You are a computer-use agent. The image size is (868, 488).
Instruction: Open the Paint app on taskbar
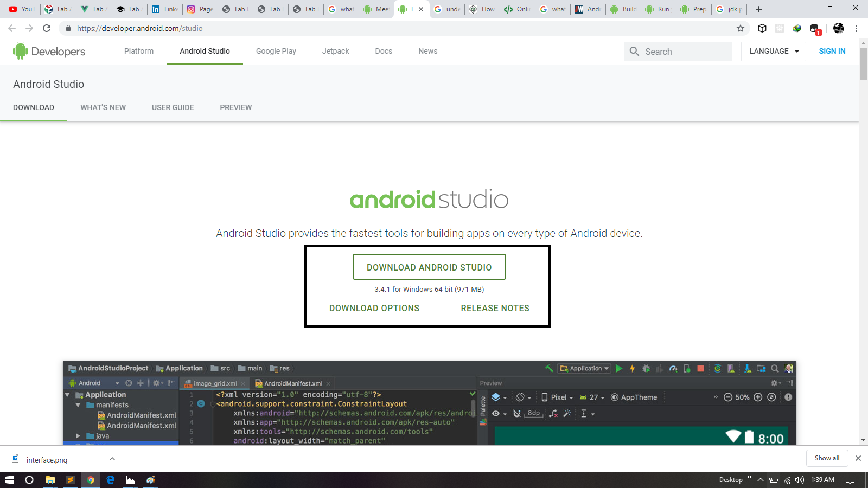coord(151,480)
